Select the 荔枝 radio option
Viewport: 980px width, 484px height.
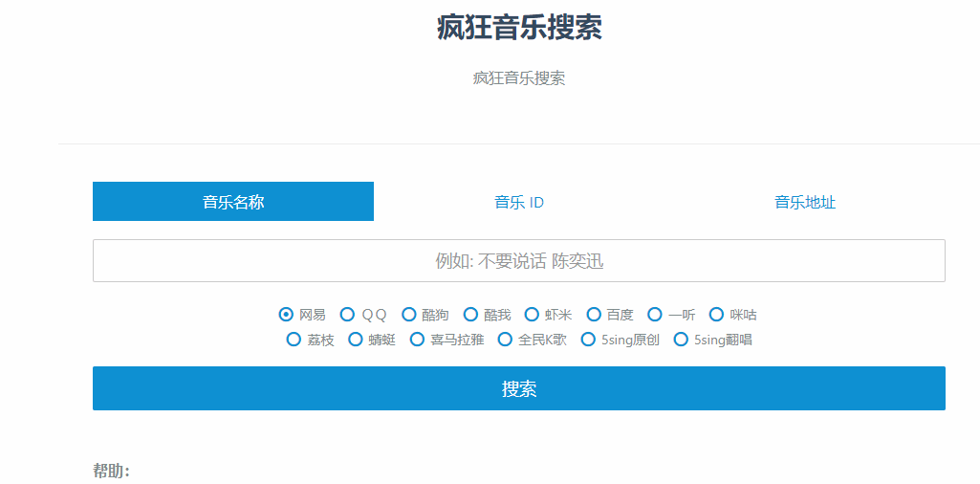pos(294,340)
